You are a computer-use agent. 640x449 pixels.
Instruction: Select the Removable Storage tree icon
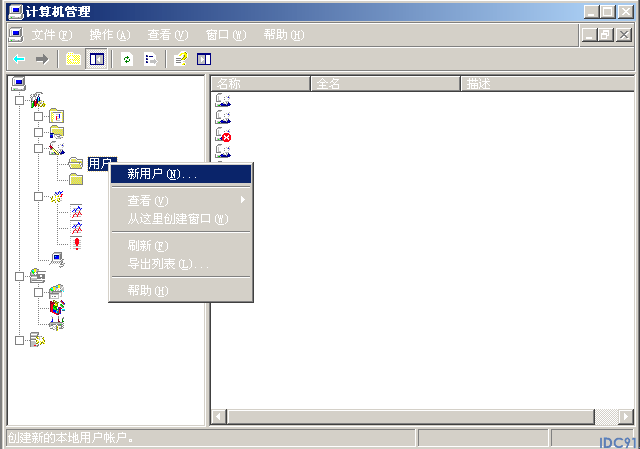[x=56, y=292]
